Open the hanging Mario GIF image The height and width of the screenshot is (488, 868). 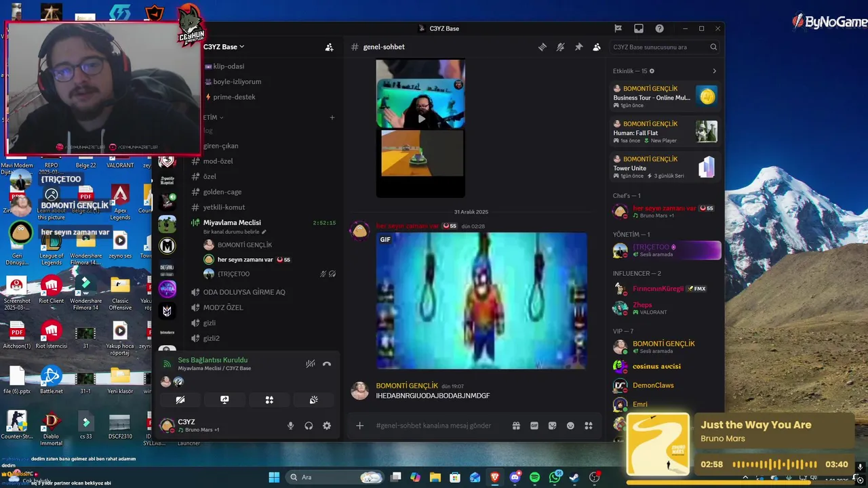click(x=481, y=301)
